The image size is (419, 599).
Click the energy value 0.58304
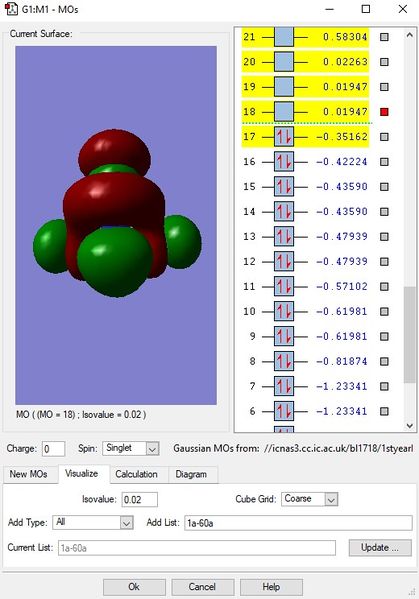[x=345, y=37]
